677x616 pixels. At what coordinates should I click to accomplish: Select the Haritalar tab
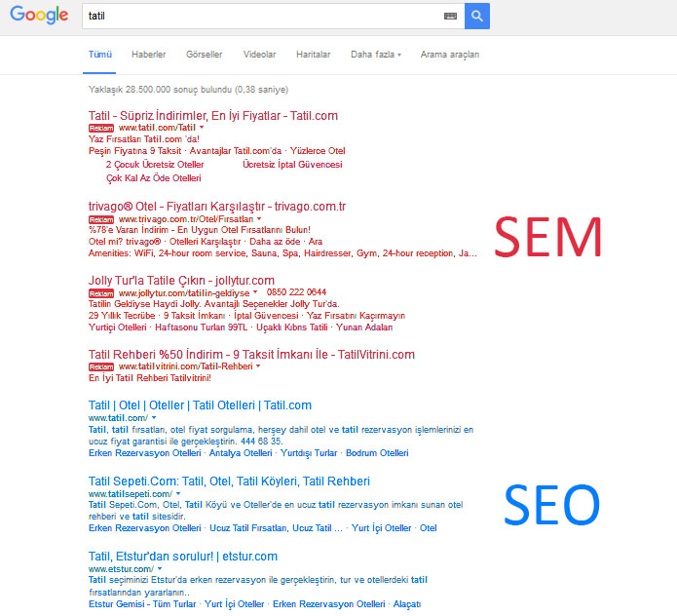(313, 55)
